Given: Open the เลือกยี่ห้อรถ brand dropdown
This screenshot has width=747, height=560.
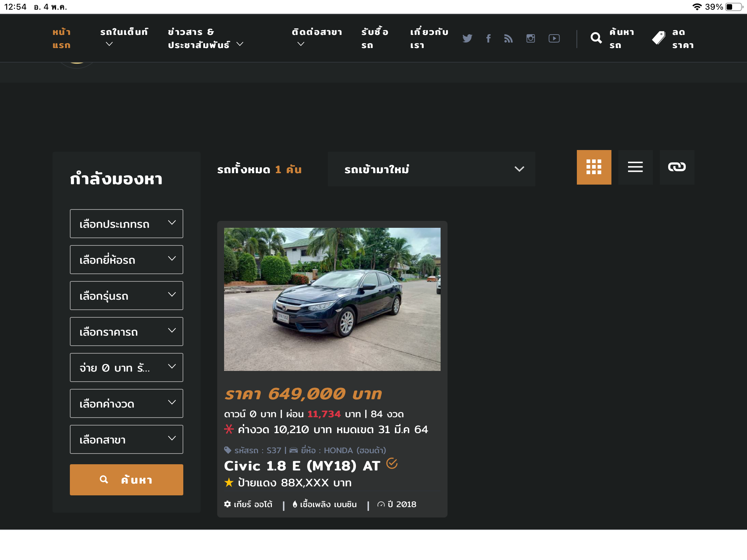Looking at the screenshot, I should click(127, 260).
